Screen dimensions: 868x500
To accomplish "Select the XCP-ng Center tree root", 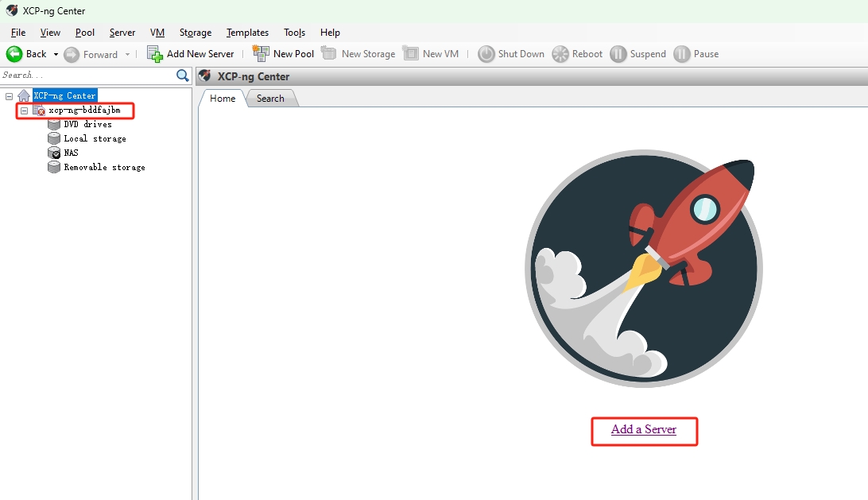I will coord(64,96).
